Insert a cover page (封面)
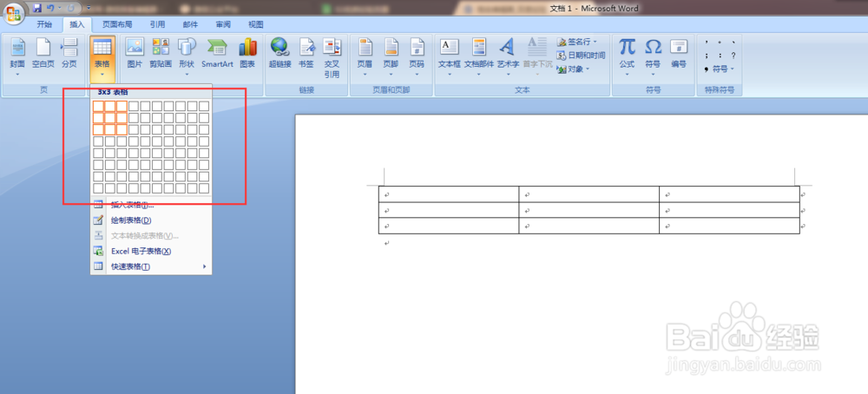The height and width of the screenshot is (394, 868). coord(17,57)
